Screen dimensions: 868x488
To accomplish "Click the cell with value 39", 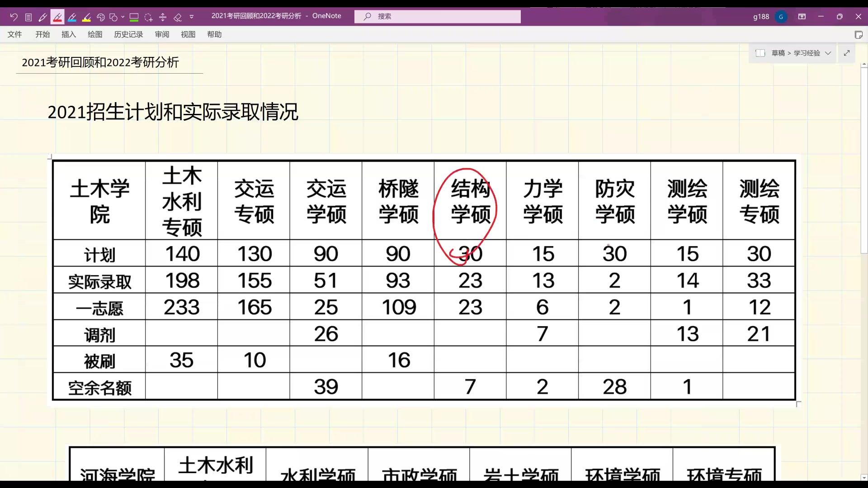I will point(326,386).
